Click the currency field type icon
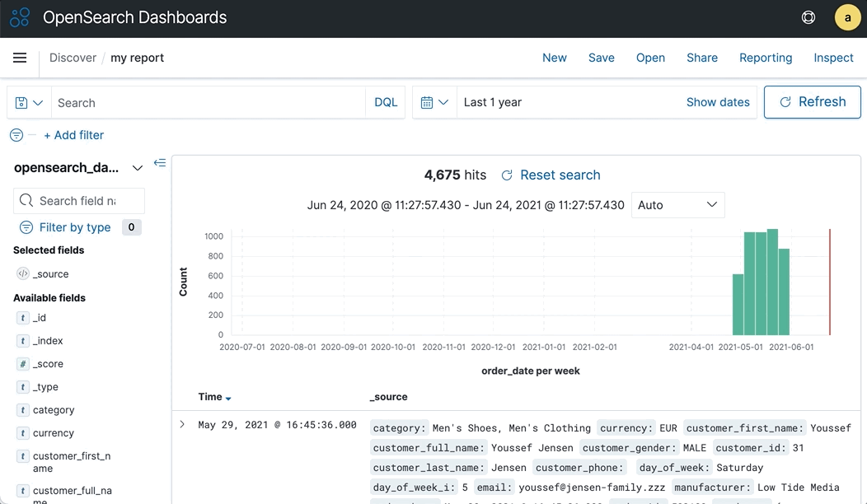The image size is (867, 504). click(23, 433)
